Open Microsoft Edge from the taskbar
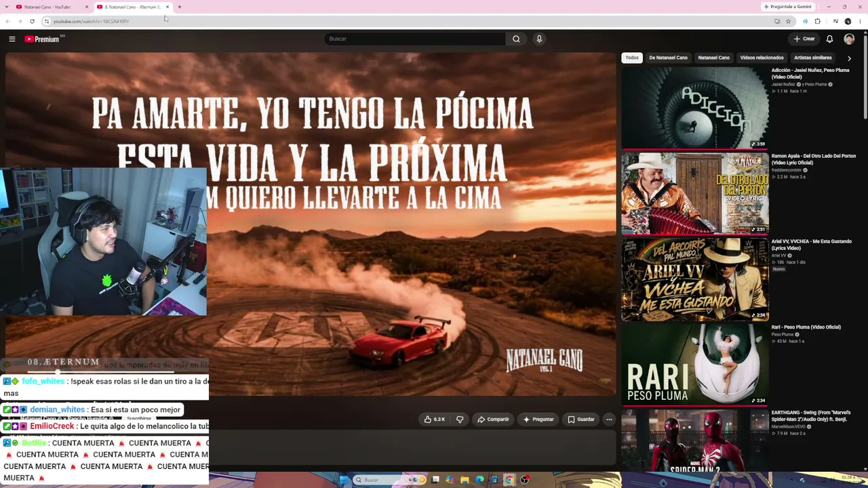This screenshot has width=868, height=488. [479, 480]
